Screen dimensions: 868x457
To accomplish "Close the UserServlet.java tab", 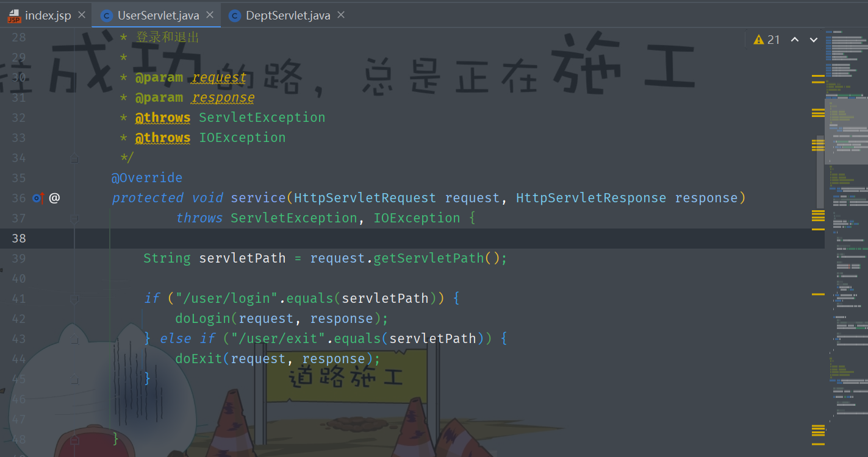I will 210,15.
